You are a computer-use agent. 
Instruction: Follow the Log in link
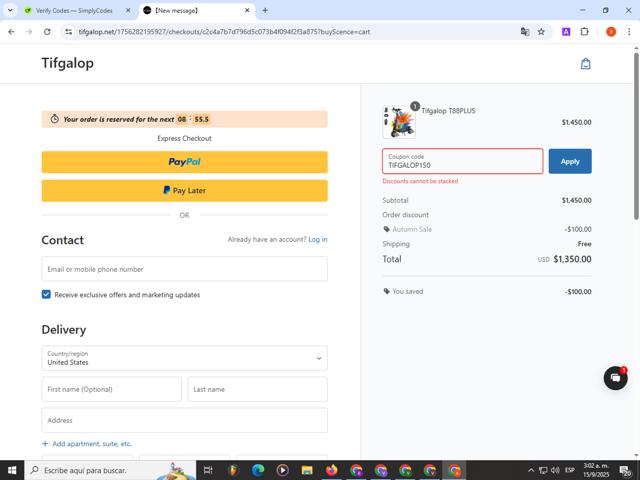click(318, 240)
